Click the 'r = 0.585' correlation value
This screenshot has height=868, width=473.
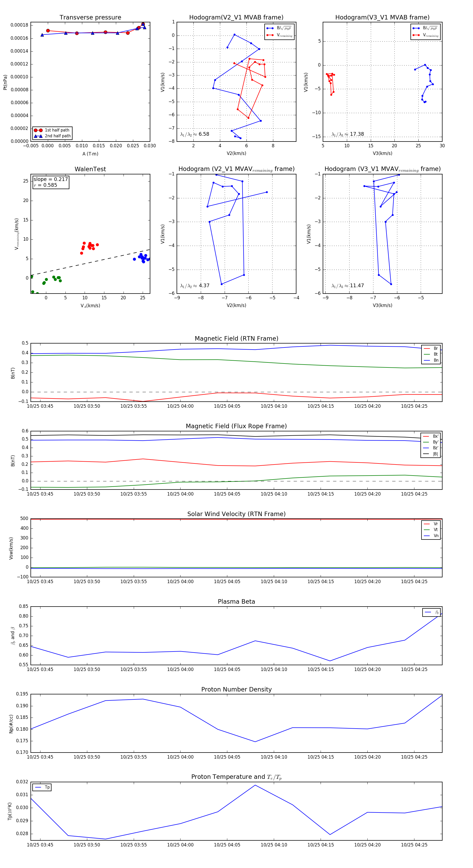(45, 185)
